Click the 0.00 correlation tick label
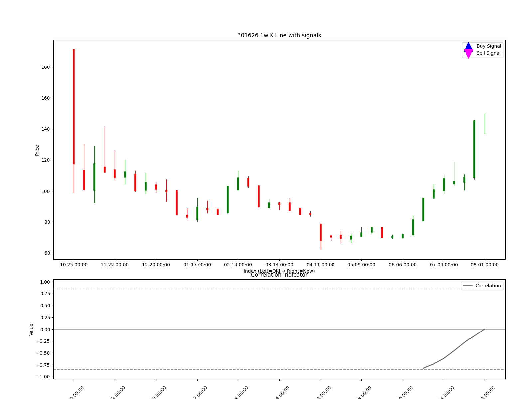 [x=45, y=329]
